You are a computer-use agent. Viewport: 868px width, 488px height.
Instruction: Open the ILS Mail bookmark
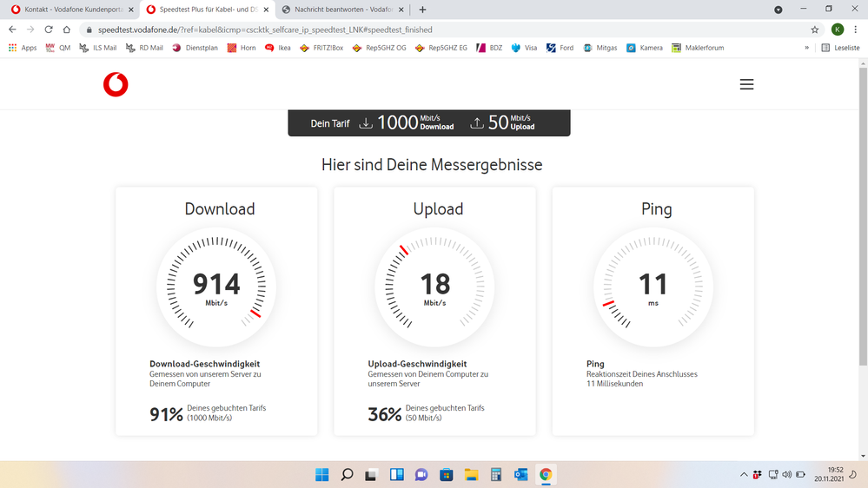tap(98, 48)
